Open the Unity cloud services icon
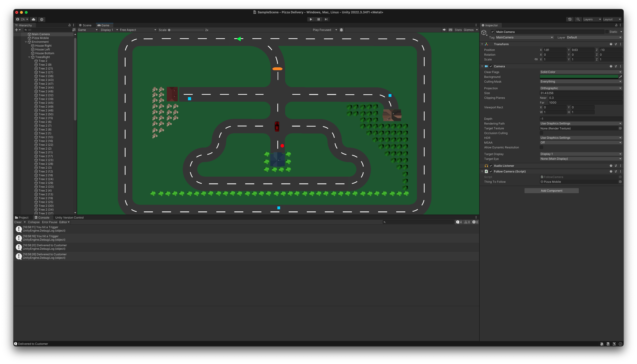Image resolution: width=637 pixels, height=364 pixels. [33, 19]
